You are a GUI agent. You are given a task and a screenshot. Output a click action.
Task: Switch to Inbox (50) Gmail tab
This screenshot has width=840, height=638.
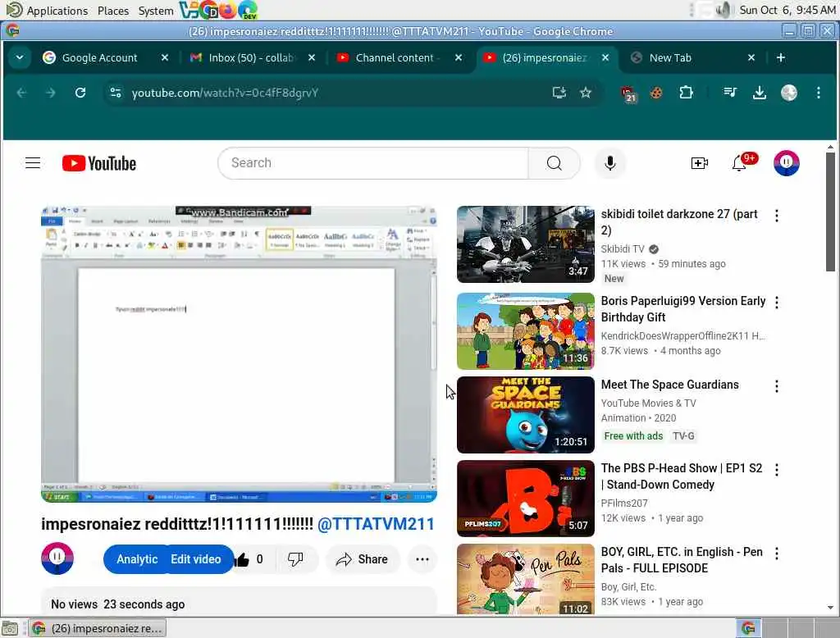pyautogui.click(x=251, y=57)
